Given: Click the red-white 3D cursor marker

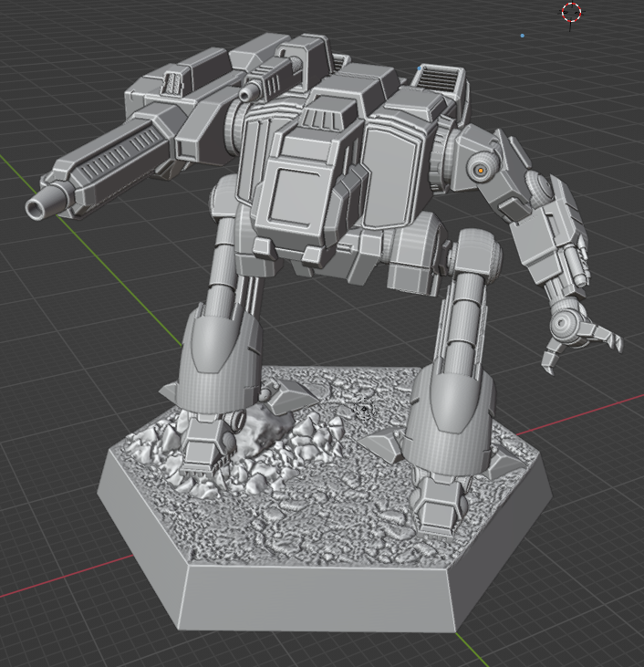Looking at the screenshot, I should (571, 13).
